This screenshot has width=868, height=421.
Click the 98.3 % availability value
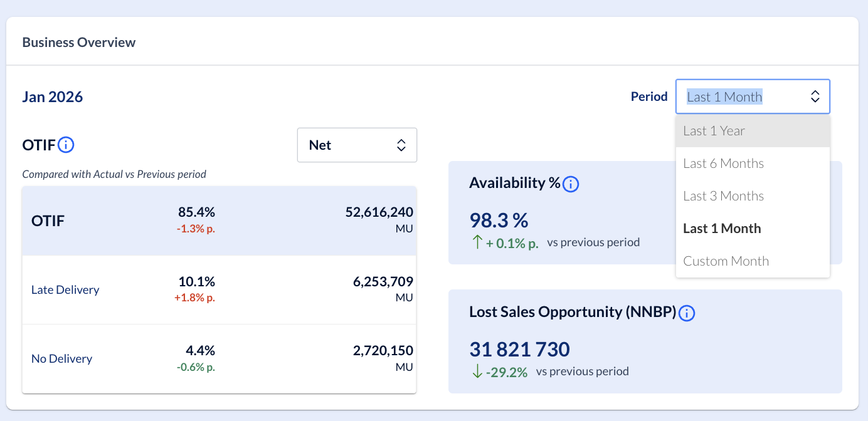click(x=499, y=221)
